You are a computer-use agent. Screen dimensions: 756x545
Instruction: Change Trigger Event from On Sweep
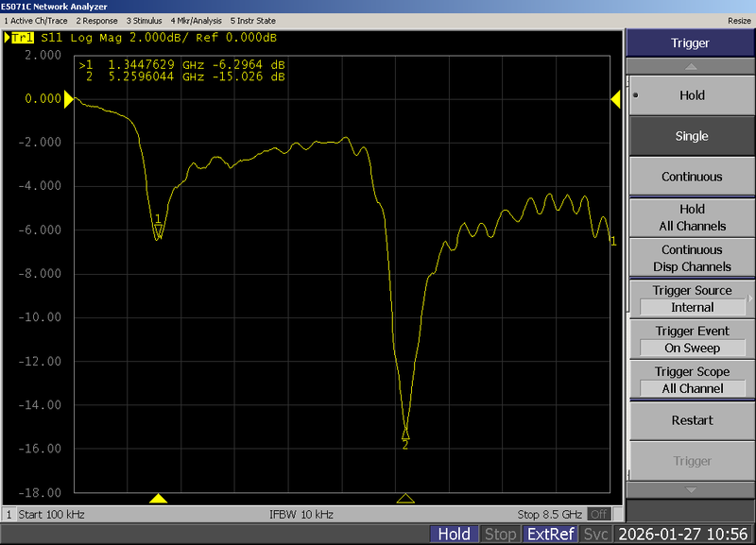691,348
